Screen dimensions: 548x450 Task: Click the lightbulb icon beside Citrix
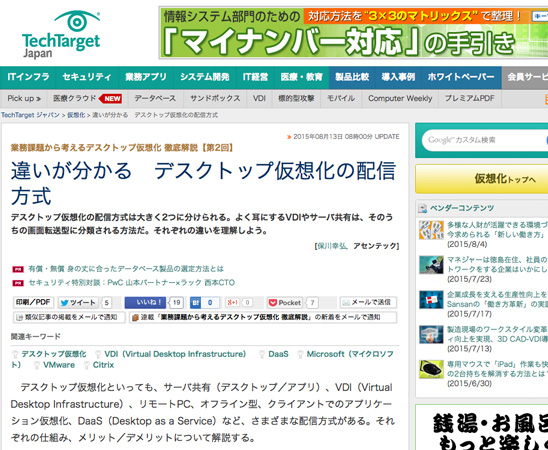pos(87,365)
